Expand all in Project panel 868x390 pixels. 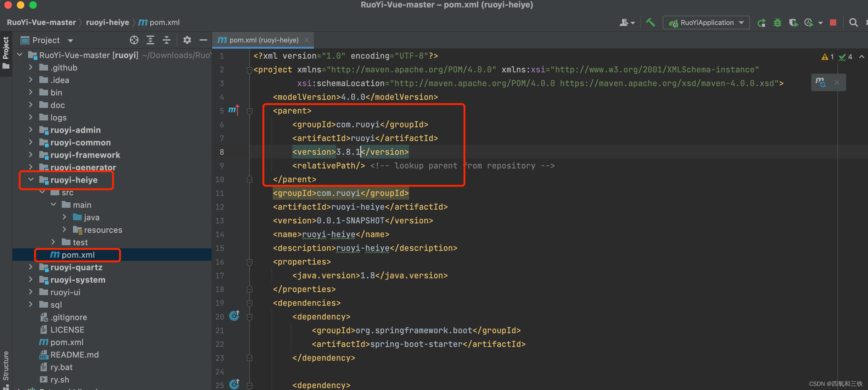tap(150, 40)
